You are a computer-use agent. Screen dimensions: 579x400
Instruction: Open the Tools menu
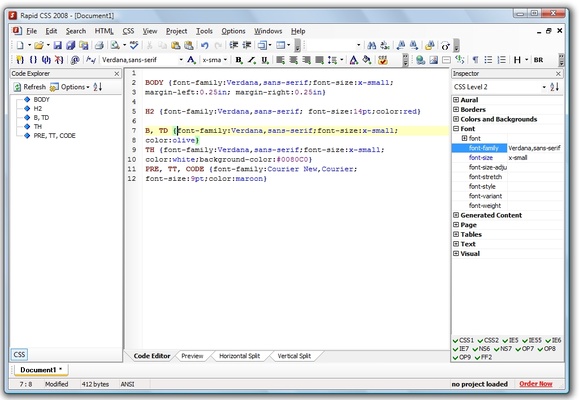(x=204, y=31)
